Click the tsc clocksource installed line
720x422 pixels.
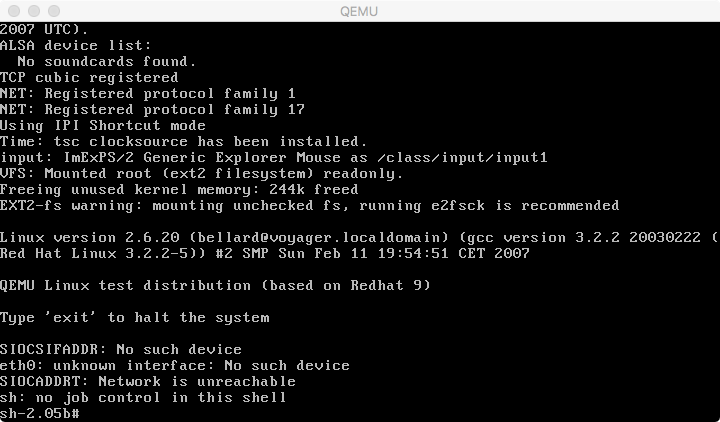coord(184,141)
